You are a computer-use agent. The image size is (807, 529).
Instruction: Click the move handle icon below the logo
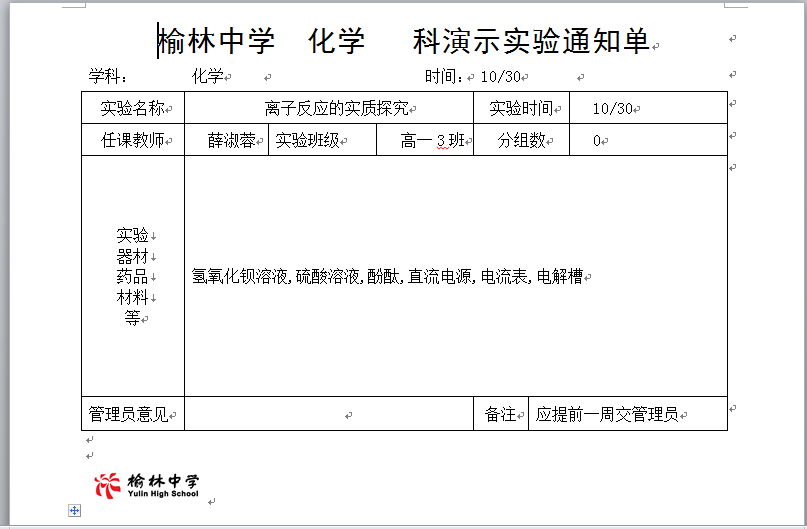pyautogui.click(x=74, y=511)
